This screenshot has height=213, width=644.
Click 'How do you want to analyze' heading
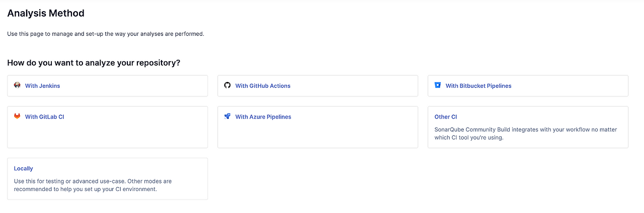point(94,63)
